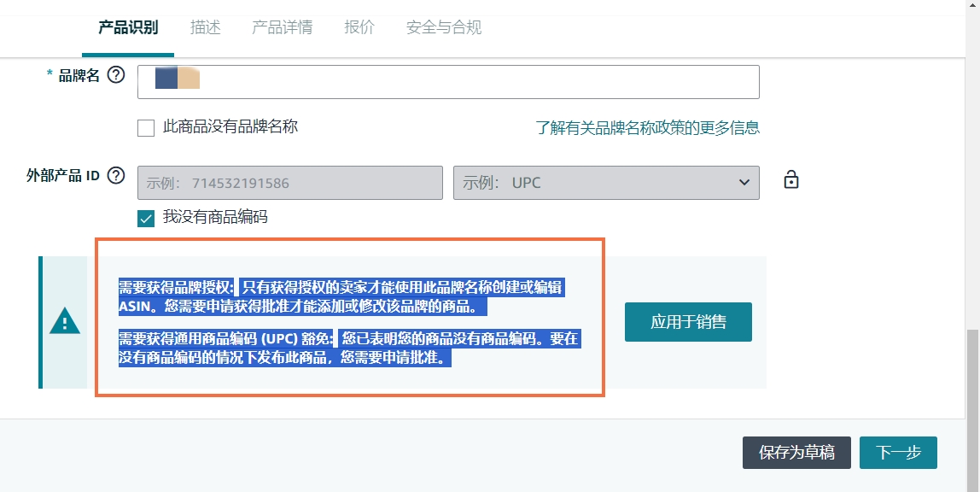Click the 外部产品 ID number field
The width and height of the screenshot is (980, 492).
tap(289, 183)
